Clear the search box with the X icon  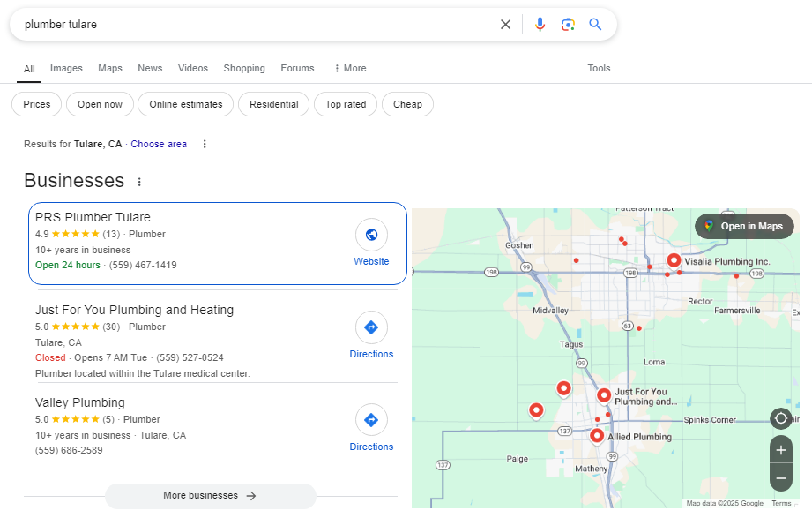point(505,25)
